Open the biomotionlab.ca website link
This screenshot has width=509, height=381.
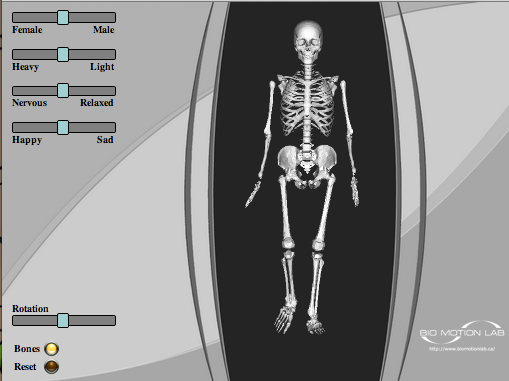(x=462, y=349)
